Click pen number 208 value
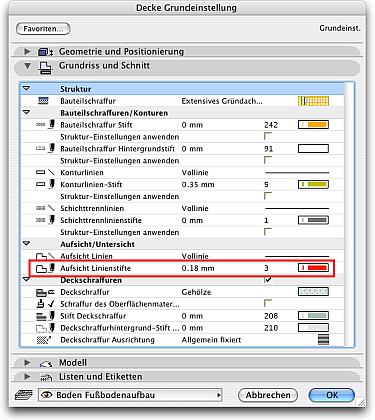375x420 pixels. point(271,316)
